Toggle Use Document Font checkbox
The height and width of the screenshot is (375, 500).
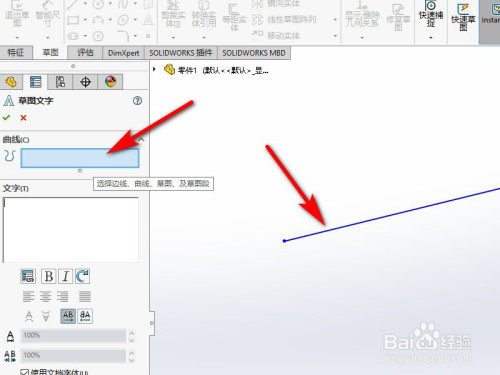click(x=24, y=372)
